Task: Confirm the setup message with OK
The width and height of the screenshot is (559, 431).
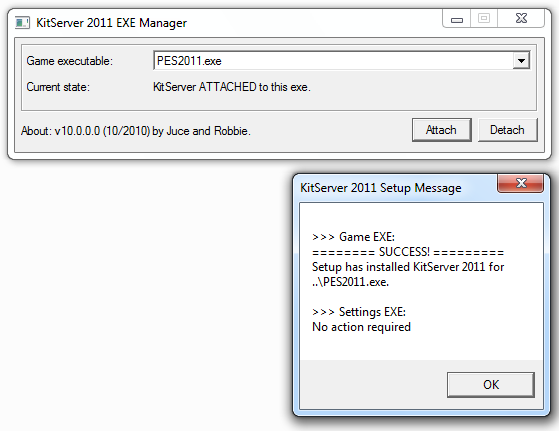Action: 491,385
